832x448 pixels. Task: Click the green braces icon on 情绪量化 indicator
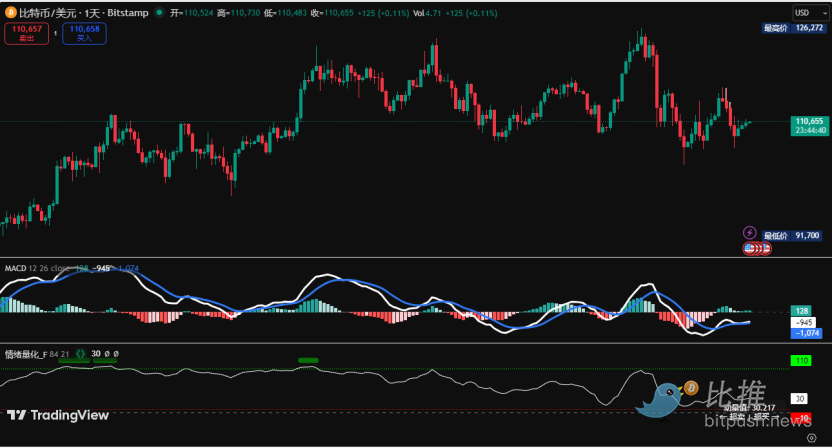pyautogui.click(x=80, y=354)
